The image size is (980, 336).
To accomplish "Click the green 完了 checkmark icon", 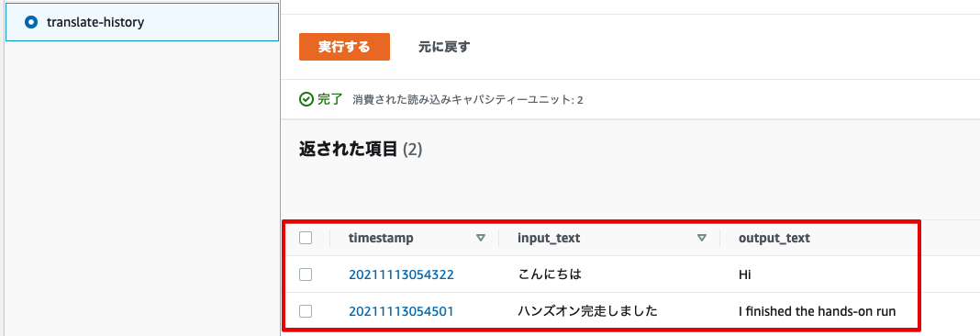I will (306, 99).
